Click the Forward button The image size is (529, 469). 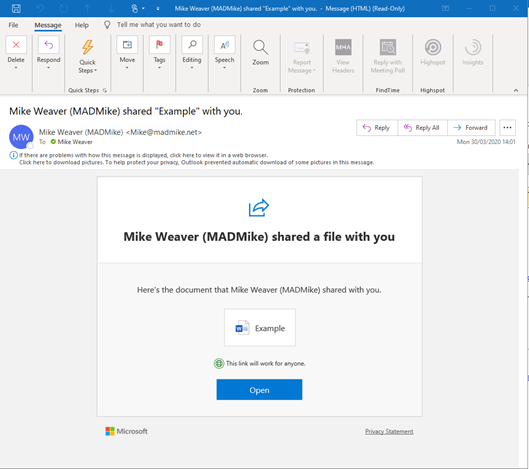[x=471, y=128]
